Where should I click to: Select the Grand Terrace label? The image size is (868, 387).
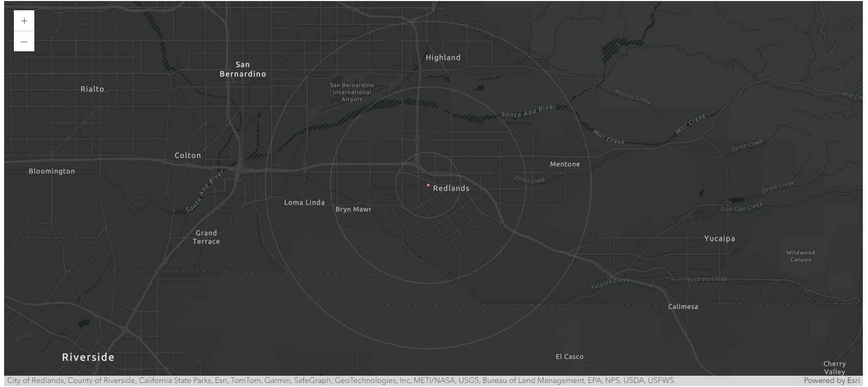click(x=206, y=237)
